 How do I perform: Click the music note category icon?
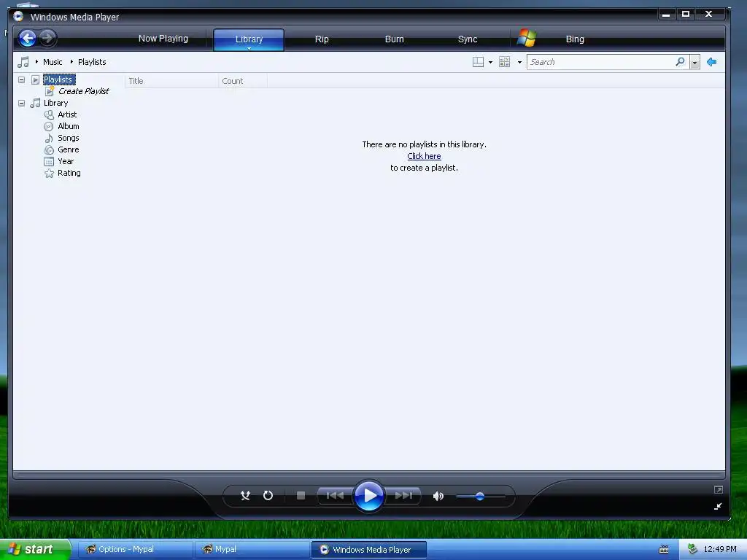[23, 62]
